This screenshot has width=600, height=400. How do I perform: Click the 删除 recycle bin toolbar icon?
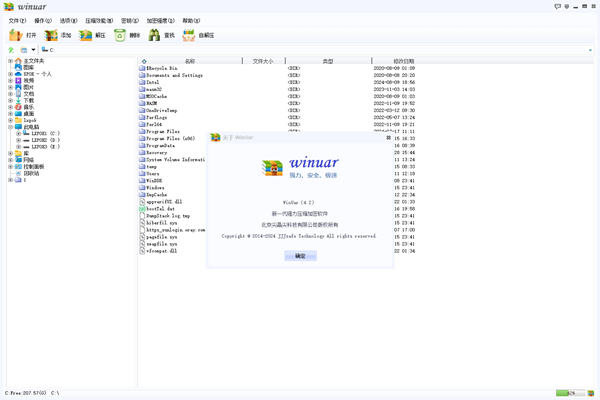coord(120,35)
